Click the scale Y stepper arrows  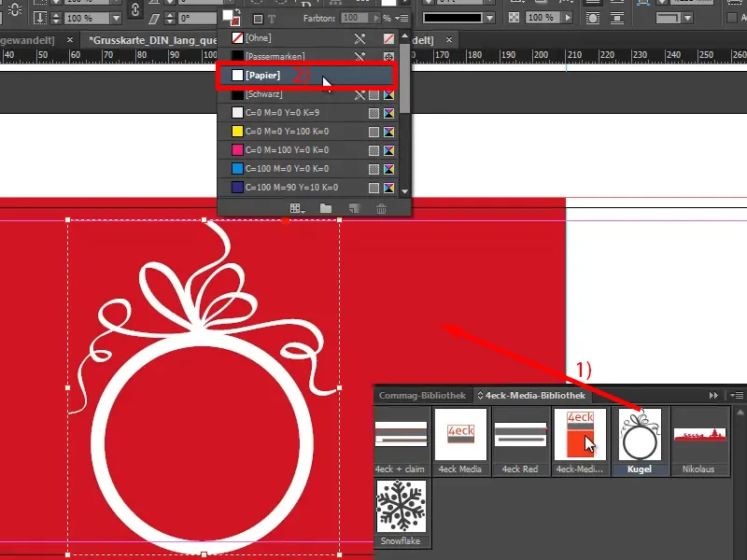pos(56,18)
